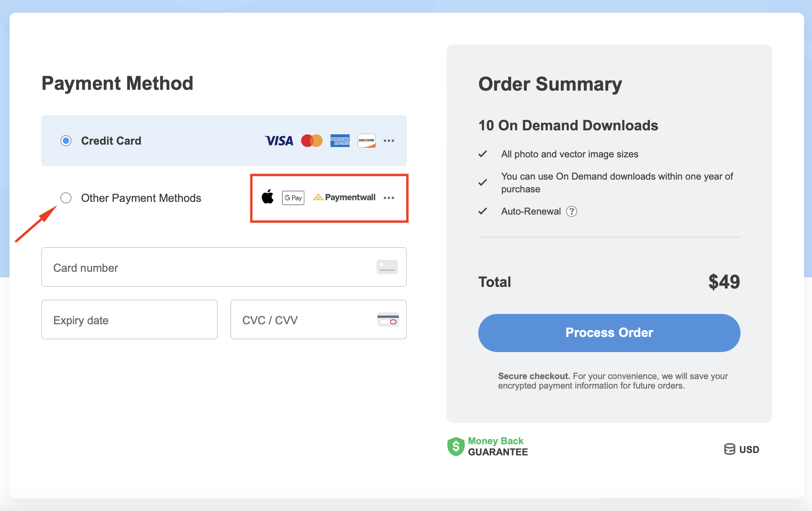
Task: Click the Visa card icon
Action: coord(279,141)
